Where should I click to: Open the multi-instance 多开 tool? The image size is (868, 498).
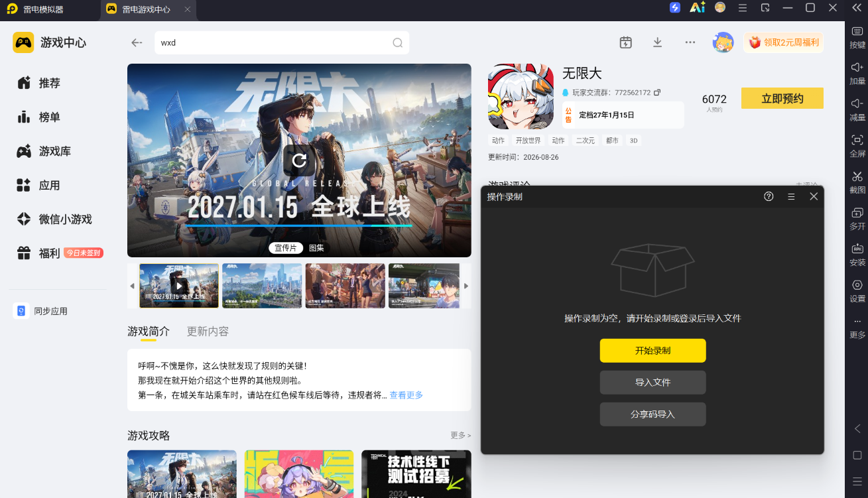click(x=857, y=213)
